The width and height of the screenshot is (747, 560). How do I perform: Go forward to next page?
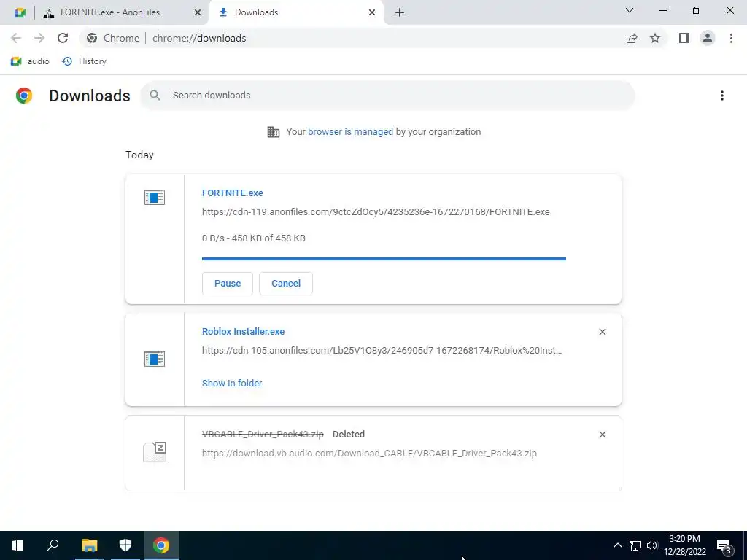click(39, 38)
